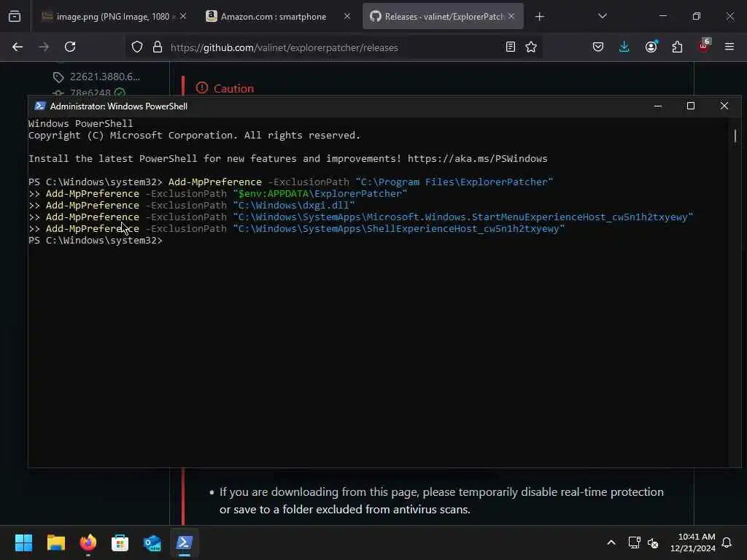Switch to Amazon.com smartphone tab
Screen dimensions: 747x560
[x=273, y=17]
